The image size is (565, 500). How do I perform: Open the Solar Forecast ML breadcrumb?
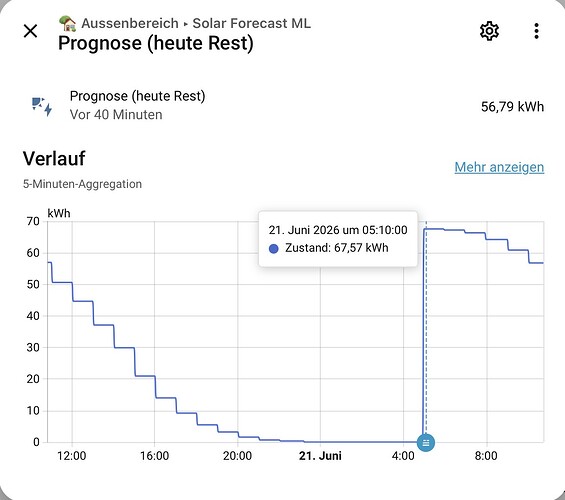point(252,23)
